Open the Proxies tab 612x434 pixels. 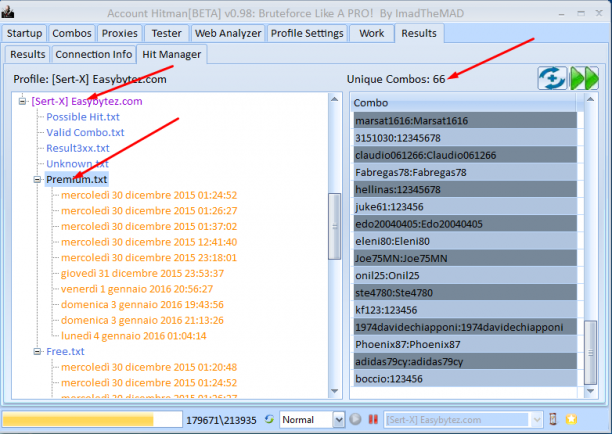click(x=119, y=34)
